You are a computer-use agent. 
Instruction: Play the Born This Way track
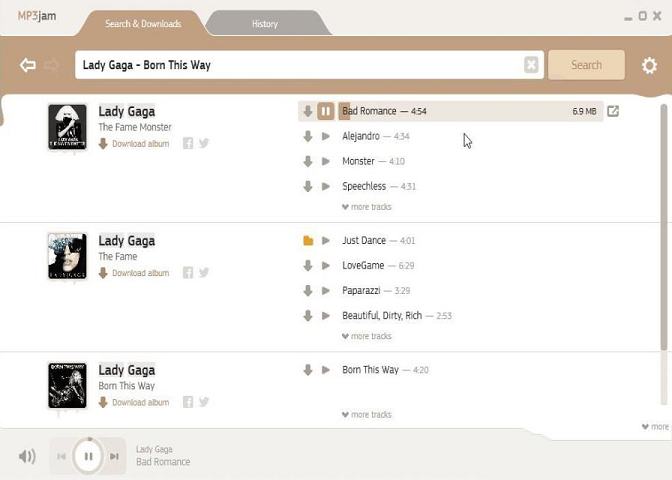coord(326,370)
